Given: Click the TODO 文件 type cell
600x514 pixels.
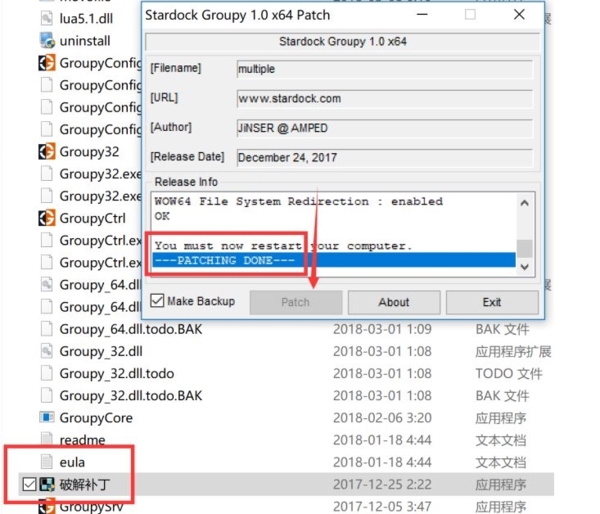Looking at the screenshot, I should pyautogui.click(x=509, y=374).
